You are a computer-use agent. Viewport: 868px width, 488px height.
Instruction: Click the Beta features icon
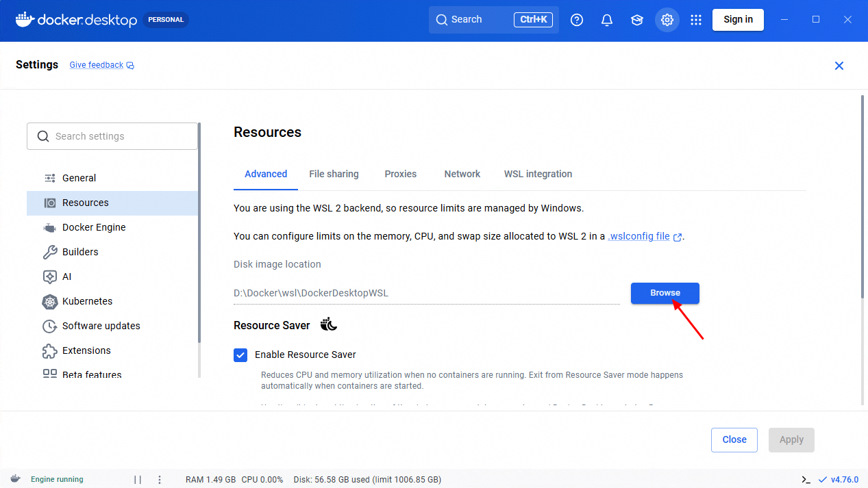(50, 374)
